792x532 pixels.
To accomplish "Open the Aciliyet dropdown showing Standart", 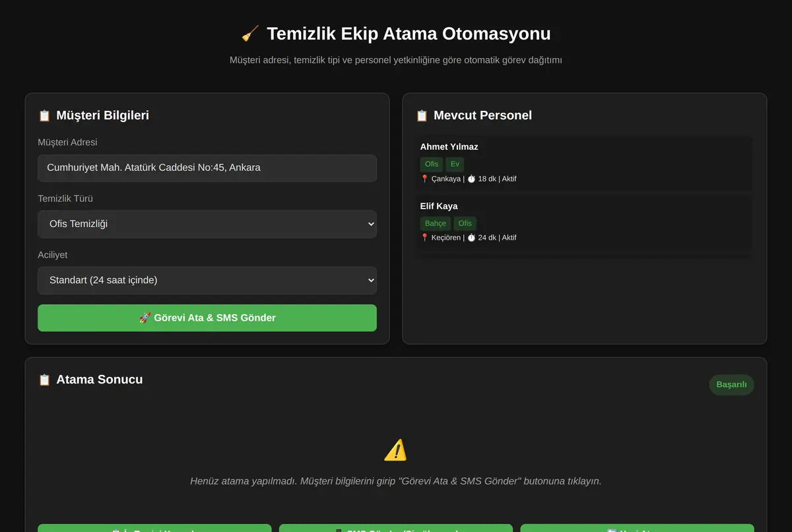I will pyautogui.click(x=207, y=280).
